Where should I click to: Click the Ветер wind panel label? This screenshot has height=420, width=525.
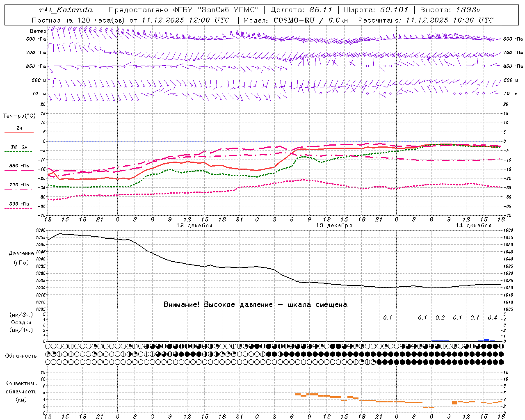pos(38,31)
